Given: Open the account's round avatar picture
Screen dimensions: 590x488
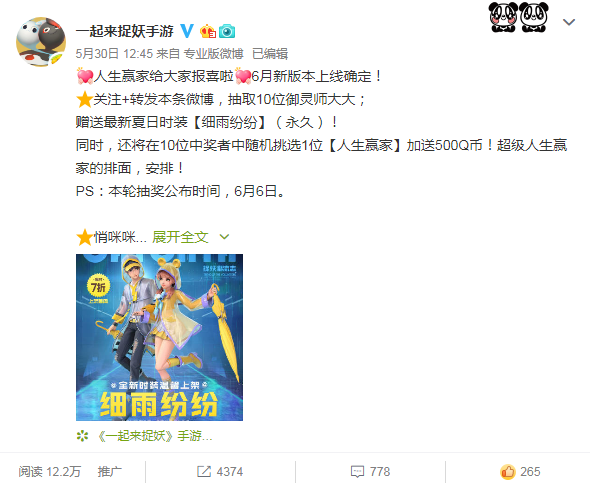Looking at the screenshot, I should tap(41, 42).
